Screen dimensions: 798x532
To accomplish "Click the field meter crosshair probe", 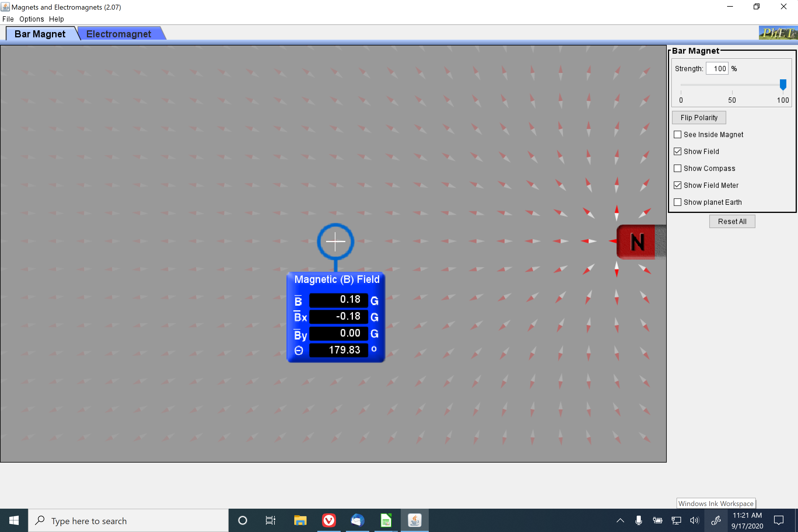I will [335, 242].
